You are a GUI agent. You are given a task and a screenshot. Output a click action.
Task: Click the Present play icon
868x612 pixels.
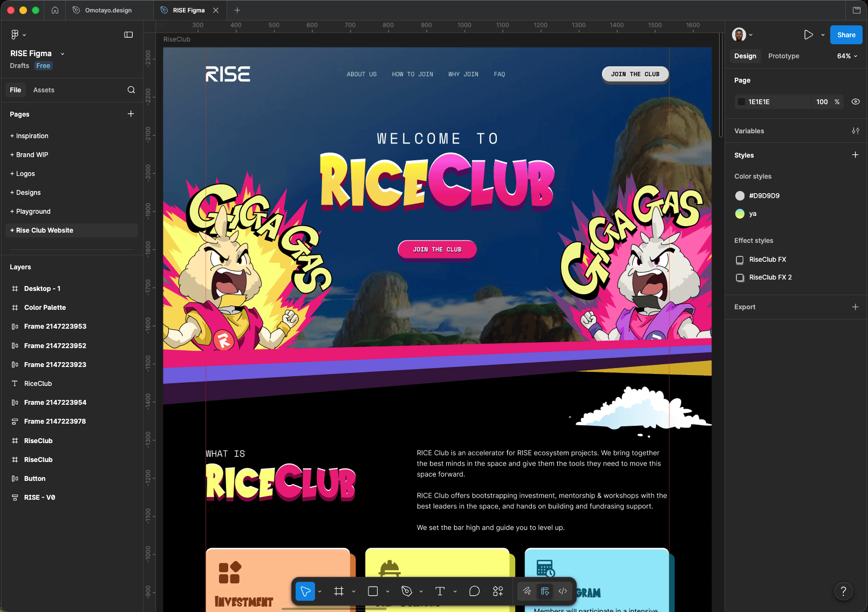click(808, 35)
